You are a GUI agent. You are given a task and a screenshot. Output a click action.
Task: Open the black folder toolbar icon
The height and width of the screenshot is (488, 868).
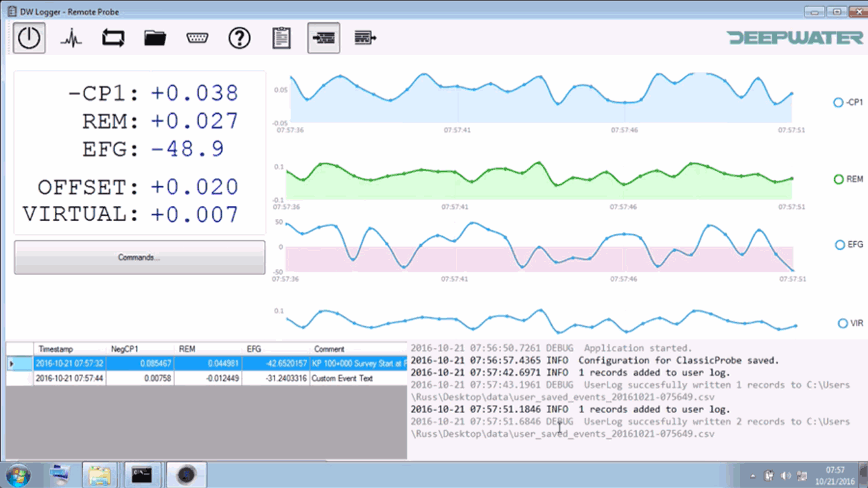click(155, 38)
